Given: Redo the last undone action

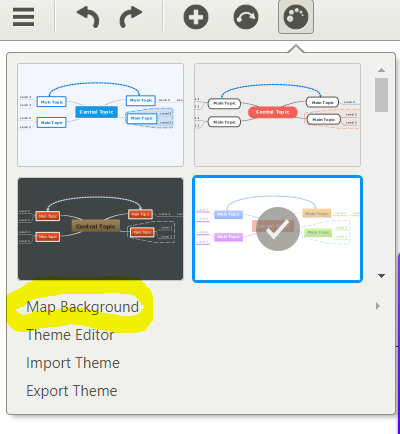Looking at the screenshot, I should click(x=131, y=17).
